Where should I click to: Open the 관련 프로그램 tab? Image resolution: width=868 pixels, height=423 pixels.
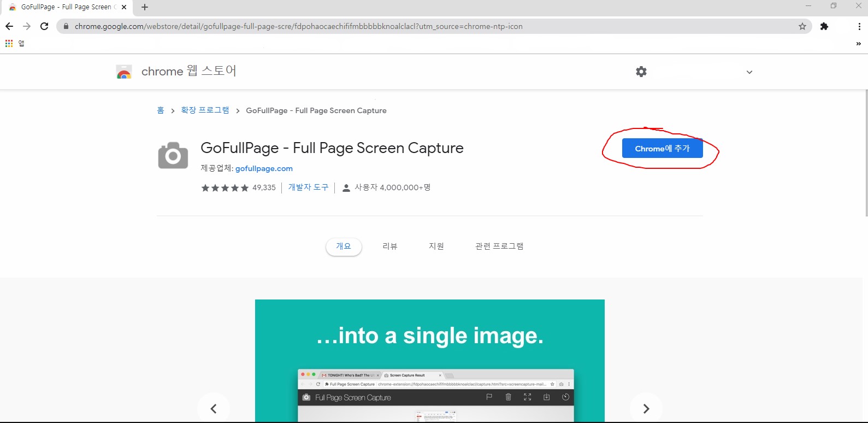pos(499,246)
